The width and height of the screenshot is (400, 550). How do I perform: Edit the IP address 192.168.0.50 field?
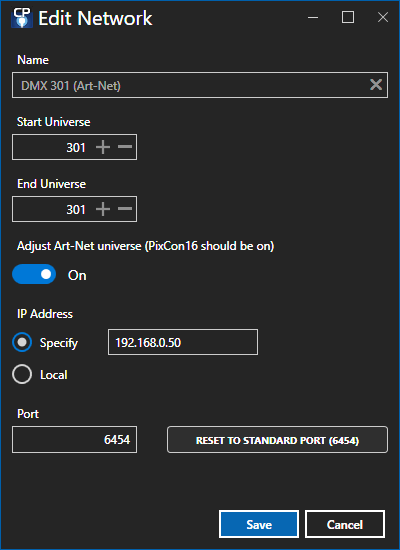[x=183, y=342]
